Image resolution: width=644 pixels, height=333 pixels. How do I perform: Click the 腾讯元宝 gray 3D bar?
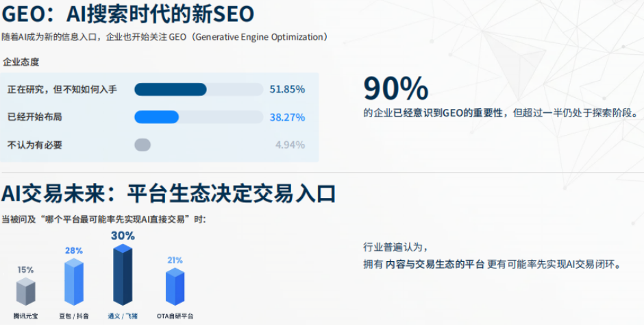[25, 291]
